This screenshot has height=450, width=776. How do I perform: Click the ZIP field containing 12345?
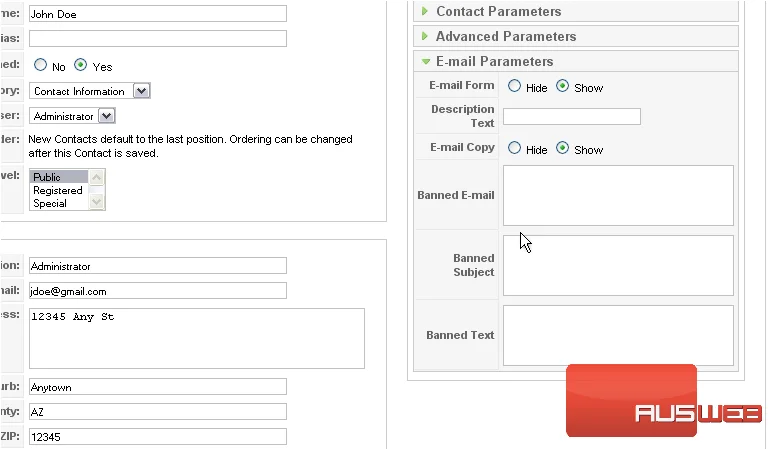pyautogui.click(x=157, y=437)
